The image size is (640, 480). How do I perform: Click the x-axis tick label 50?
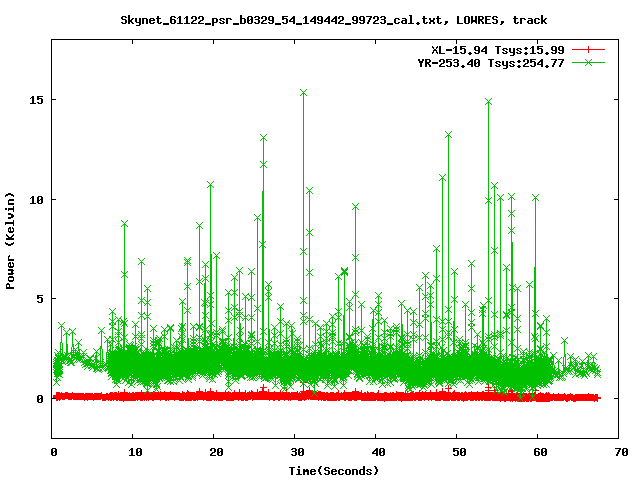(457, 451)
